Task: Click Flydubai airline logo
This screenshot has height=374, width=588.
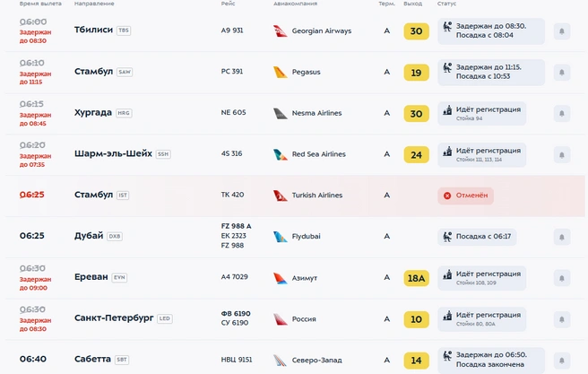Action: coord(281,237)
